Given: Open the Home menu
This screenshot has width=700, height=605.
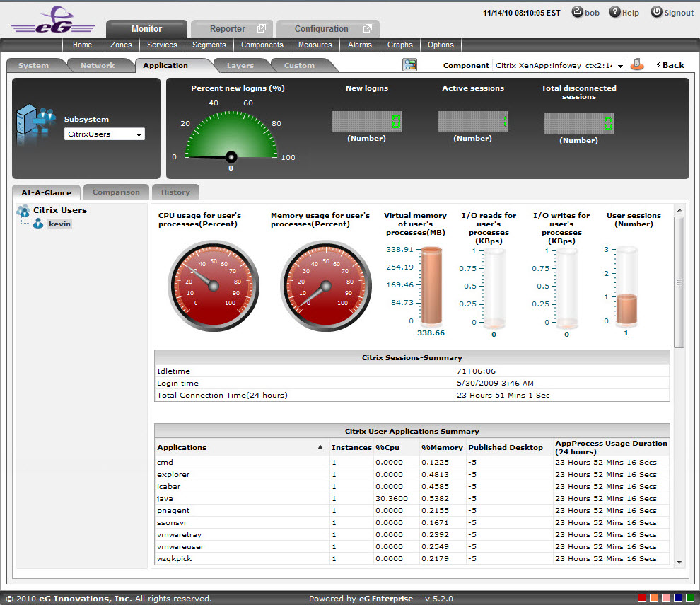Looking at the screenshot, I should click(x=82, y=45).
